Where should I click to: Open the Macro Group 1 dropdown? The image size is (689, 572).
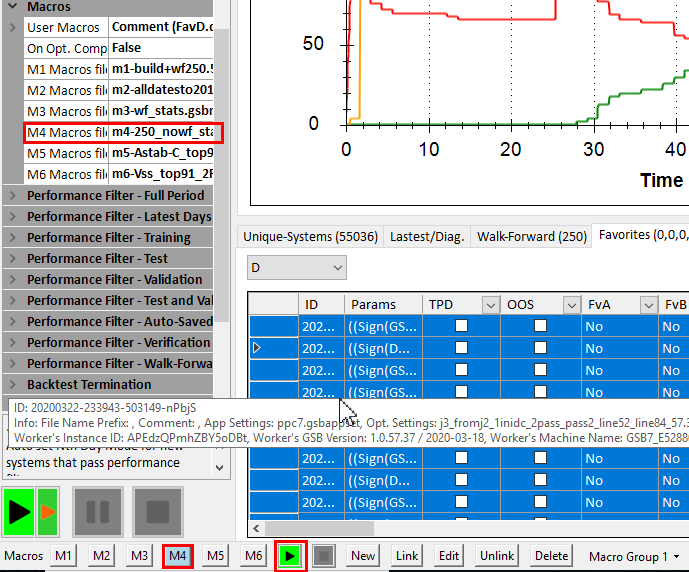(x=634, y=556)
